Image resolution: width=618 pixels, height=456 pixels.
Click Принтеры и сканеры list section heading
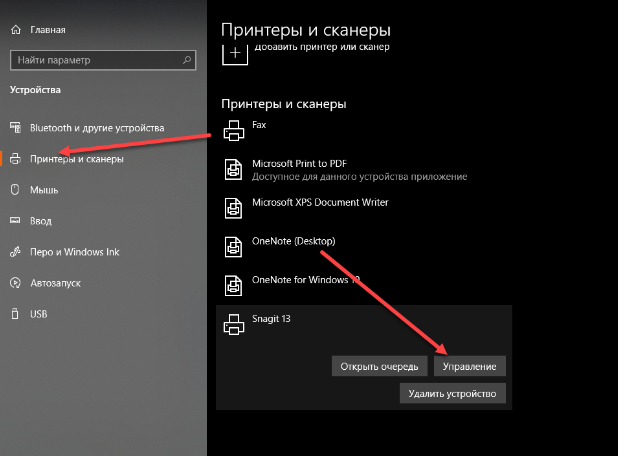(284, 104)
